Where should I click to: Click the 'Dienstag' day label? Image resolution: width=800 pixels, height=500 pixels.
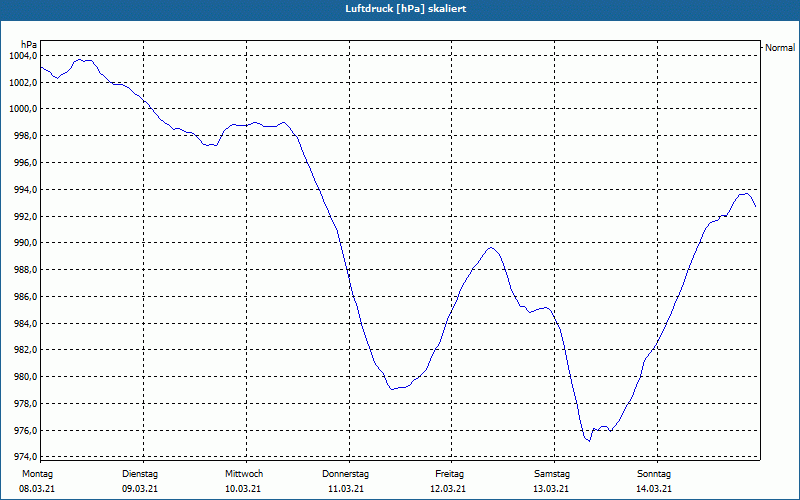(140, 474)
